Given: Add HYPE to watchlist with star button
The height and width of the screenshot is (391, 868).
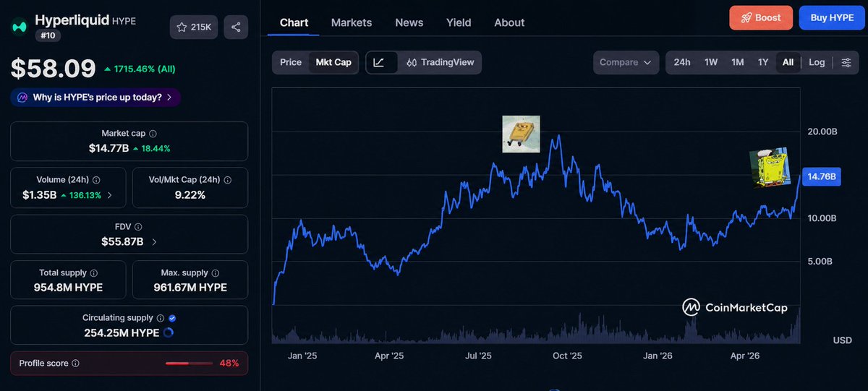Looking at the screenshot, I should point(194,27).
